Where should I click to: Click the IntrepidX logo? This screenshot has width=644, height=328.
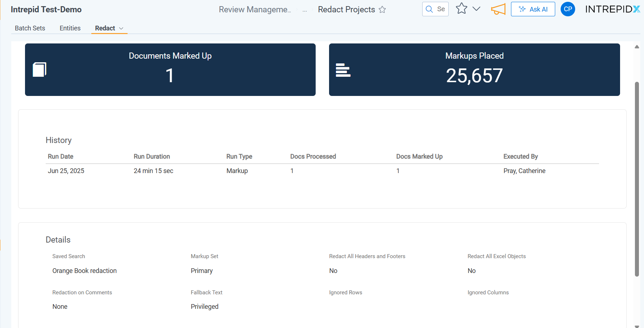click(612, 9)
